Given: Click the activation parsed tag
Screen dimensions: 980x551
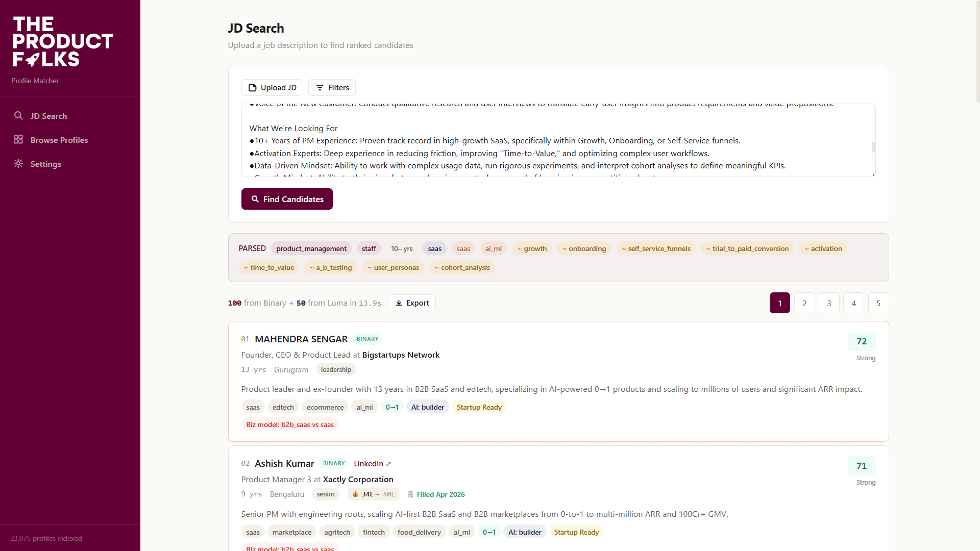Looking at the screenshot, I should 823,248.
